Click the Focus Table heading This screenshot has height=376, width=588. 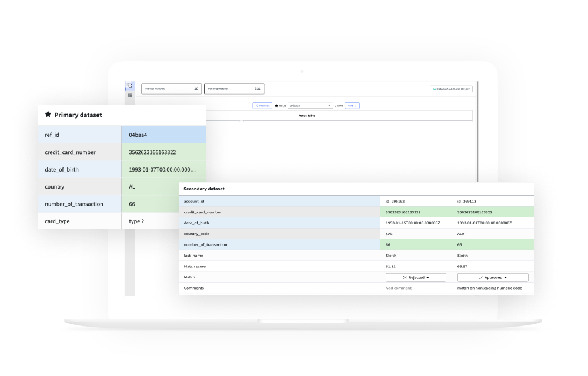click(x=307, y=116)
